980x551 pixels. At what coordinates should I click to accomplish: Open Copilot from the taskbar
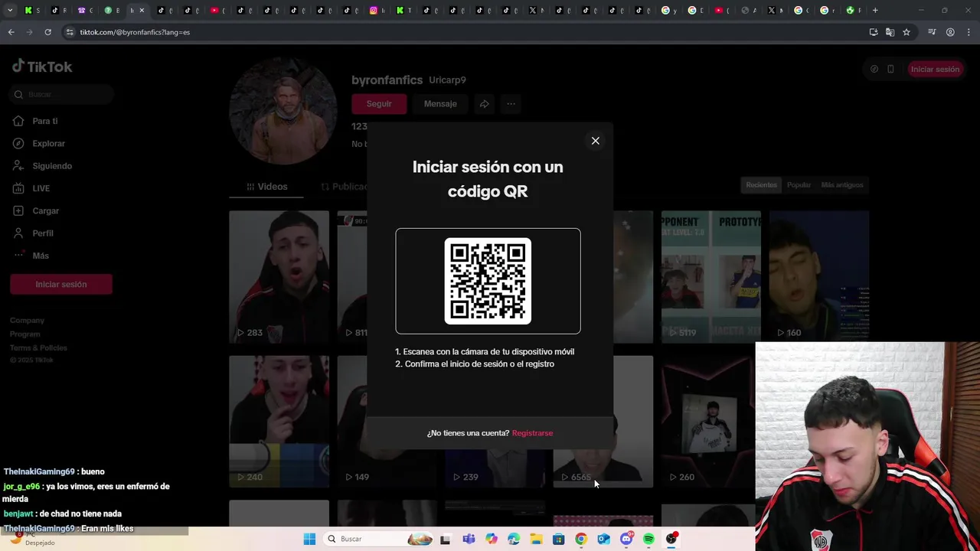[491, 539]
